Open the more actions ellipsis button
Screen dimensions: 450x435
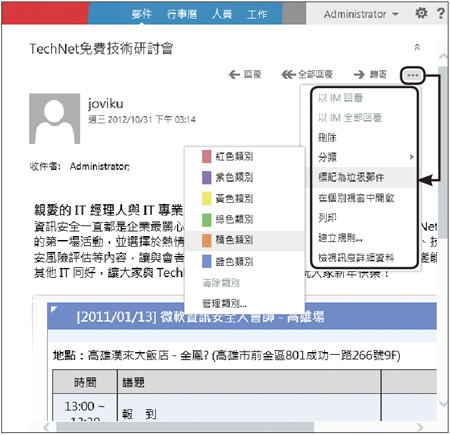[x=413, y=75]
